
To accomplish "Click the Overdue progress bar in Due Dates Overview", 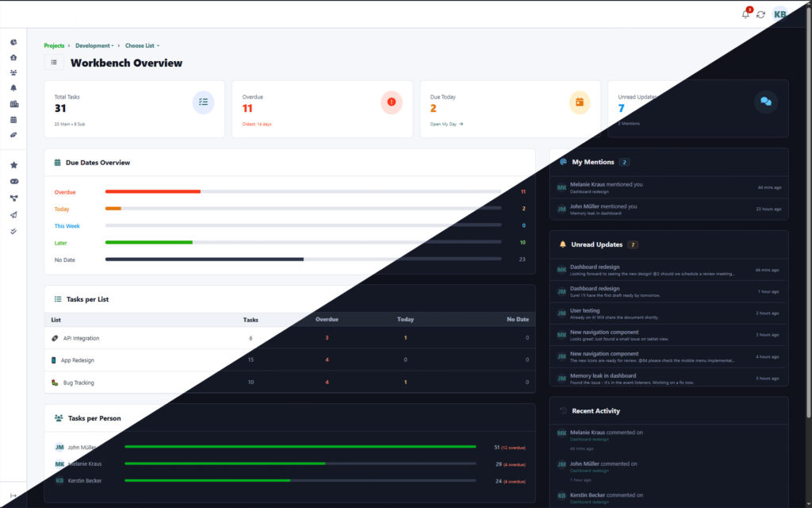I will coord(154,190).
